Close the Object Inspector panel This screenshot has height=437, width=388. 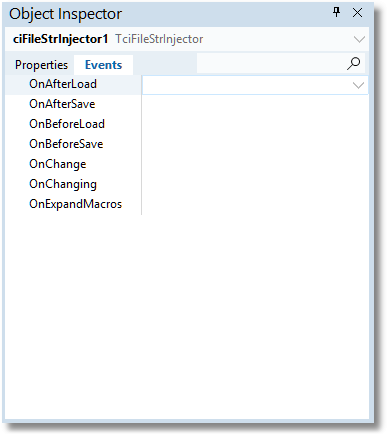[x=357, y=13]
